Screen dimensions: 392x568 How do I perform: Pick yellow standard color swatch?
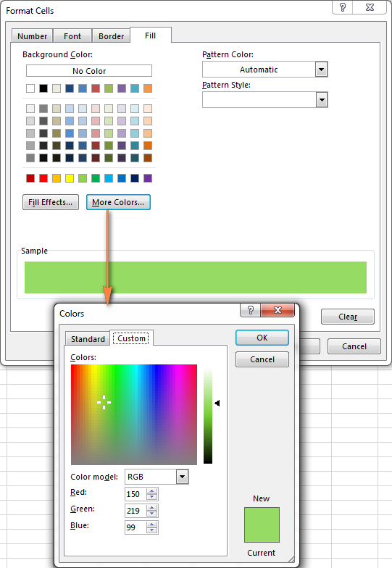click(70, 178)
